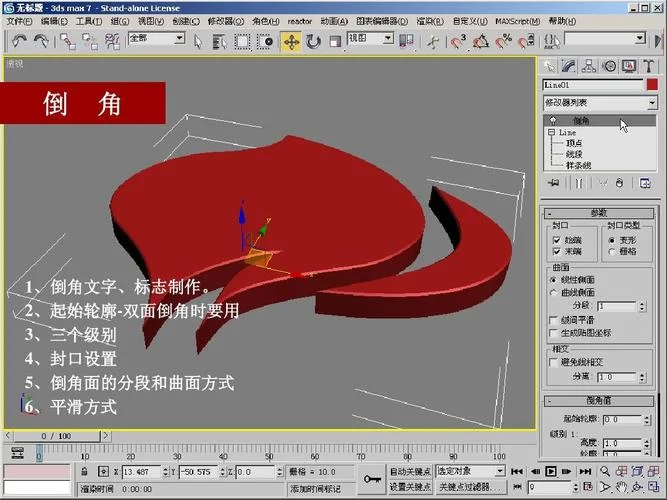Choose the Rectangular Selection Region tool
The image size is (667, 500).
pyautogui.click(x=242, y=42)
